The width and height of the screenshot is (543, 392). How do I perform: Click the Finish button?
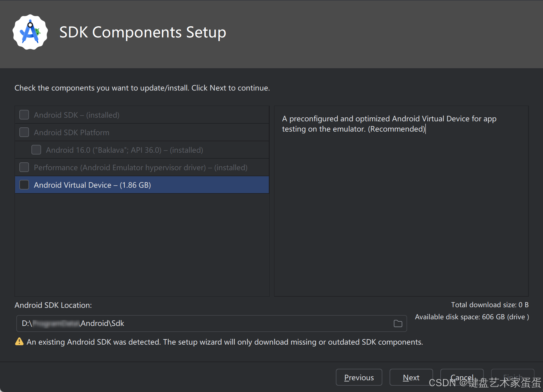coord(513,377)
